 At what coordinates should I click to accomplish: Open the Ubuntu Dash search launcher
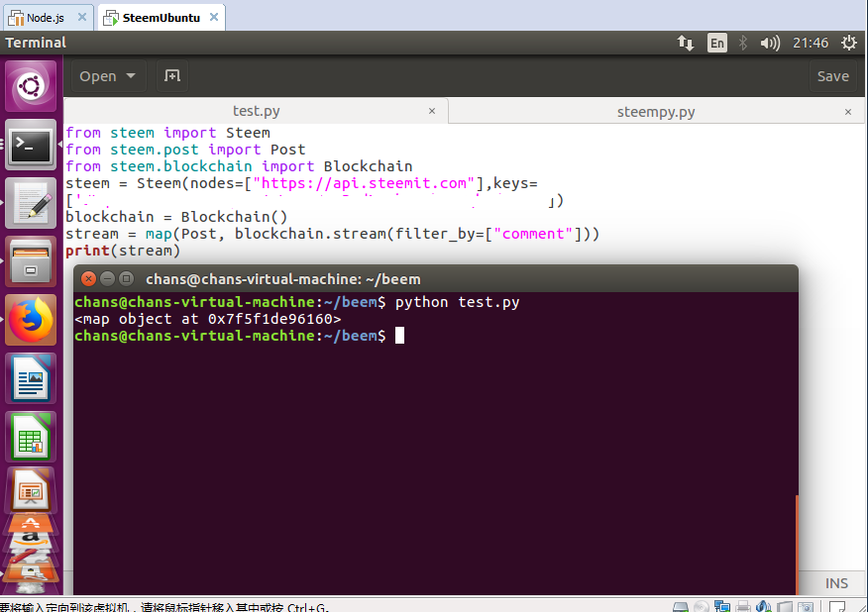point(31,86)
